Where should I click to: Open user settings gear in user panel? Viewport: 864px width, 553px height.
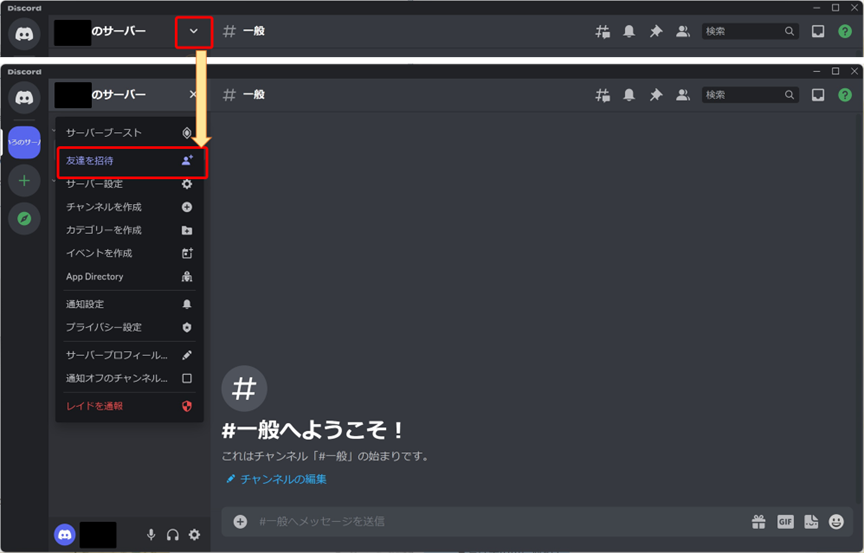(x=195, y=534)
